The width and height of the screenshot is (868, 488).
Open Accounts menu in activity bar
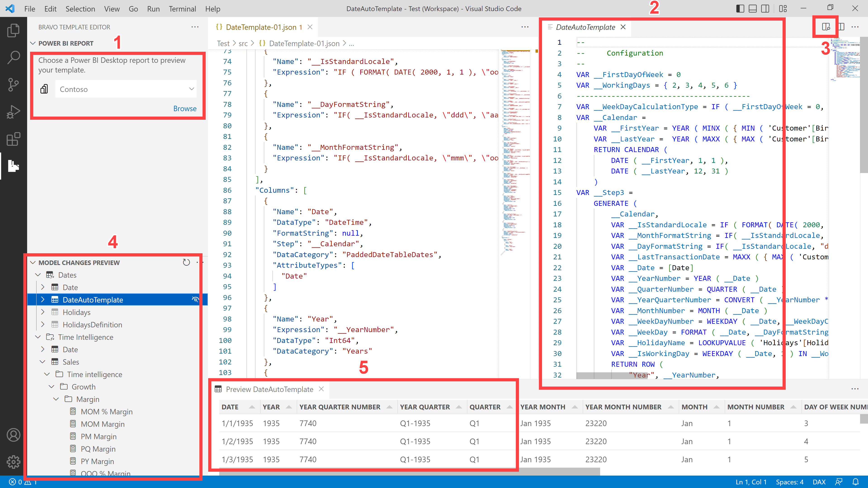click(x=13, y=435)
